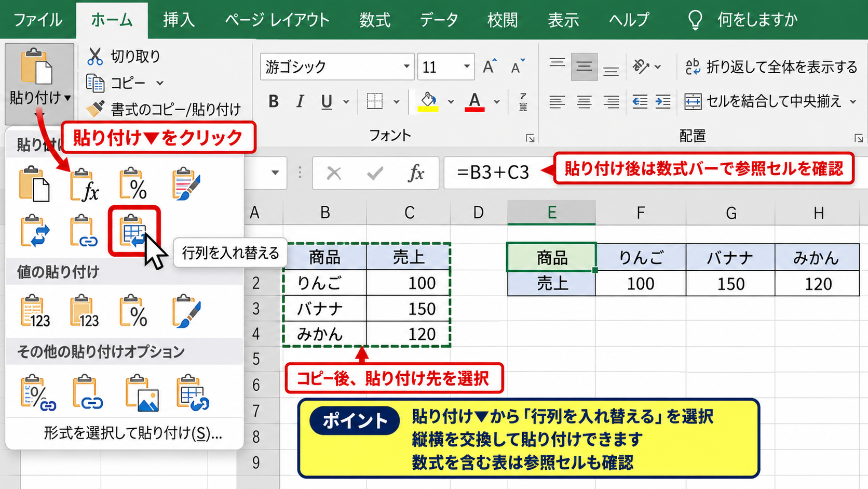This screenshot has width=868, height=489.
Task: Click the Copy button in the clipboard group
Action: pyautogui.click(x=116, y=83)
